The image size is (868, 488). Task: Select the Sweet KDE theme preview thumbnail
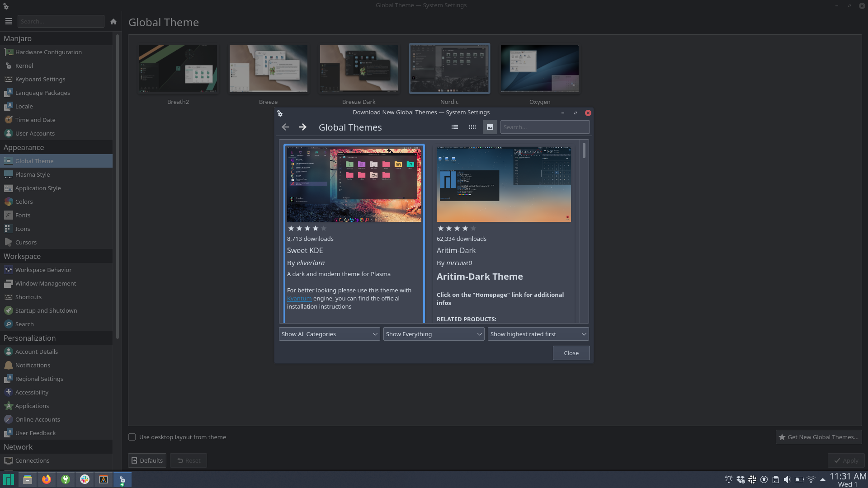[x=354, y=184]
